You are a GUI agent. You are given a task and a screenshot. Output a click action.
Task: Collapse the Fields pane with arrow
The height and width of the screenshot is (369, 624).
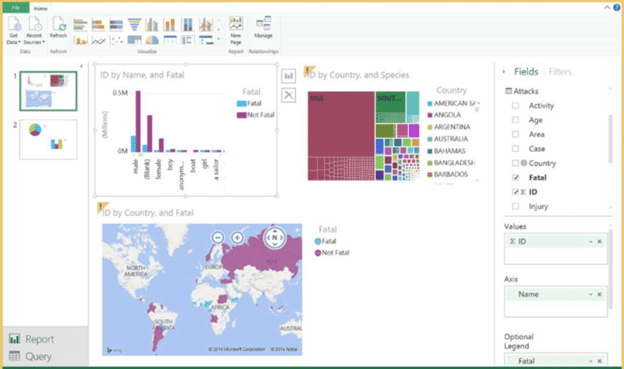point(504,72)
